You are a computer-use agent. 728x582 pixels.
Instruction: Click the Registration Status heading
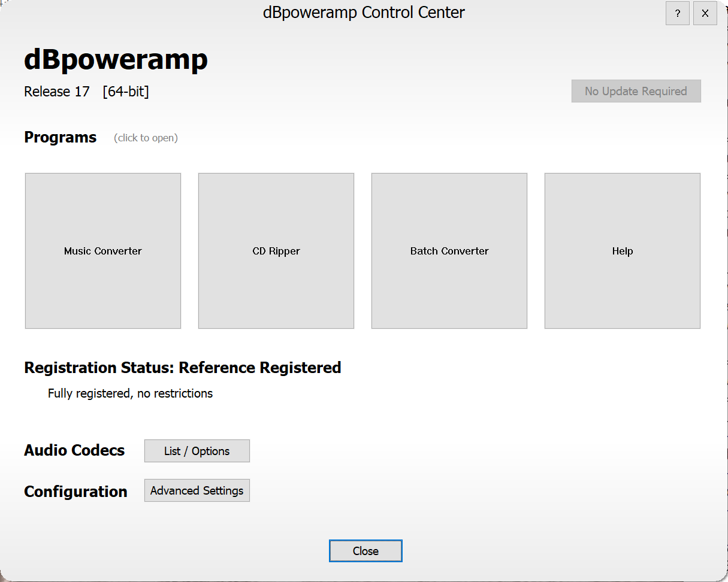(x=182, y=367)
